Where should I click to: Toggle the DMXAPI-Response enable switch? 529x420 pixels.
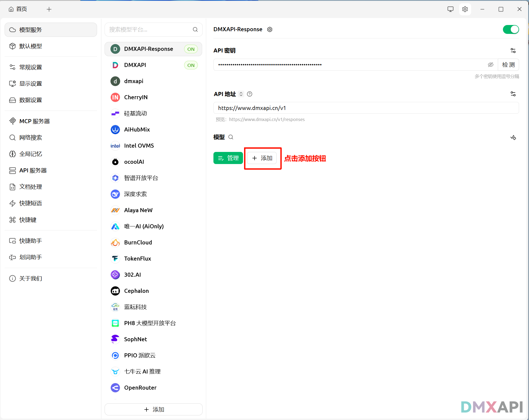pyautogui.click(x=511, y=29)
